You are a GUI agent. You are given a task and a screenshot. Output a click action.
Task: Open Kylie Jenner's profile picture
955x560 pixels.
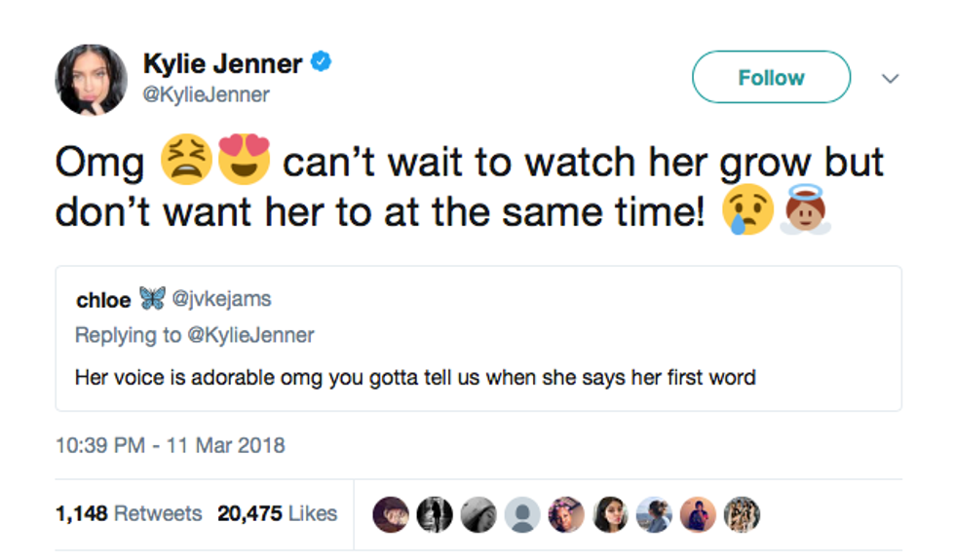pos(92,80)
